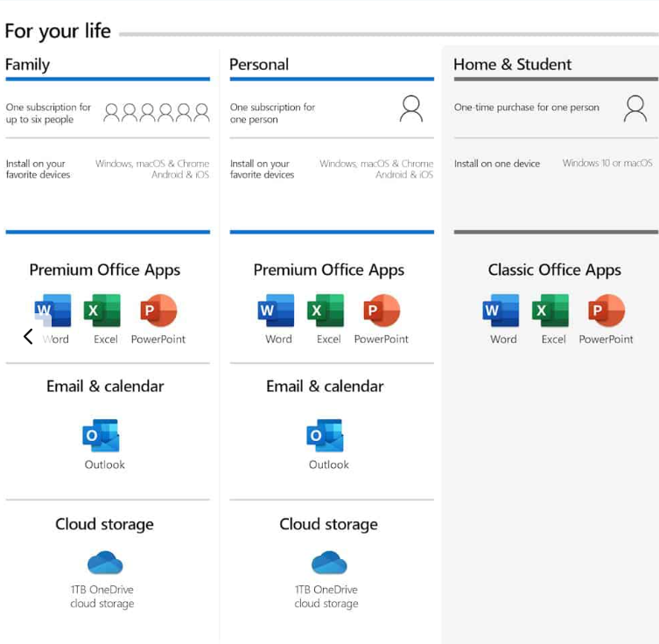Image resolution: width=659 pixels, height=644 pixels.
Task: Click the OneDrive cloud icon in Family column
Action: 105,563
